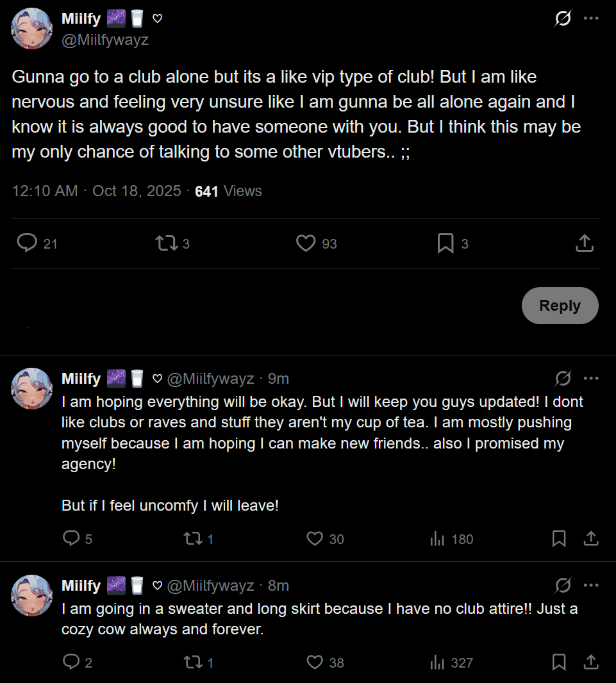616x683 pixels.
Task: Open the 641 Views count on main post
Action: (228, 191)
